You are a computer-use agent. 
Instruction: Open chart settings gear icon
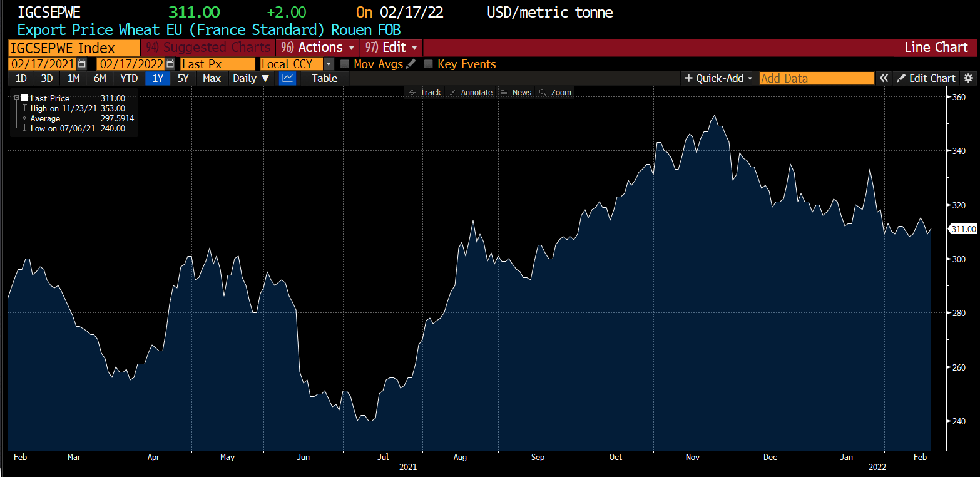pyautogui.click(x=968, y=78)
